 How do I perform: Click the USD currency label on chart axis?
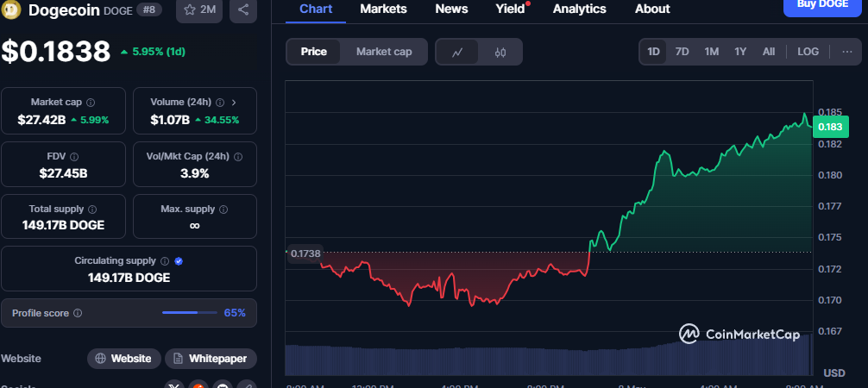point(834,373)
